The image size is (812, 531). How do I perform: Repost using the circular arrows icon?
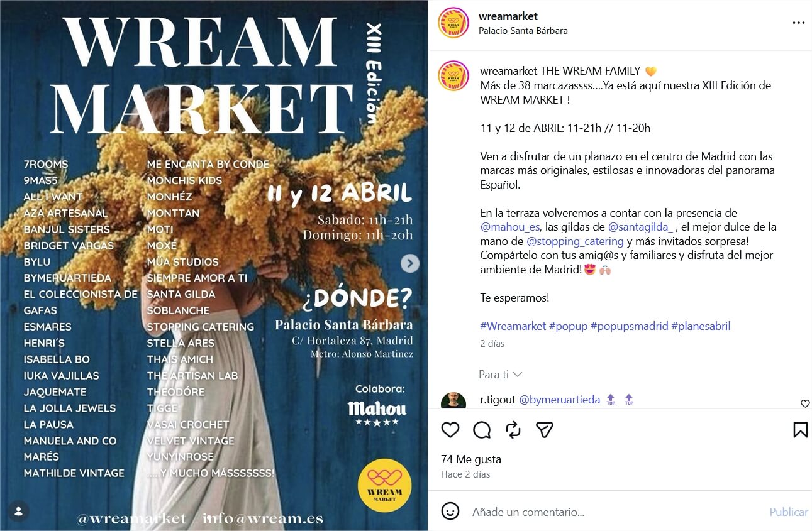click(513, 430)
